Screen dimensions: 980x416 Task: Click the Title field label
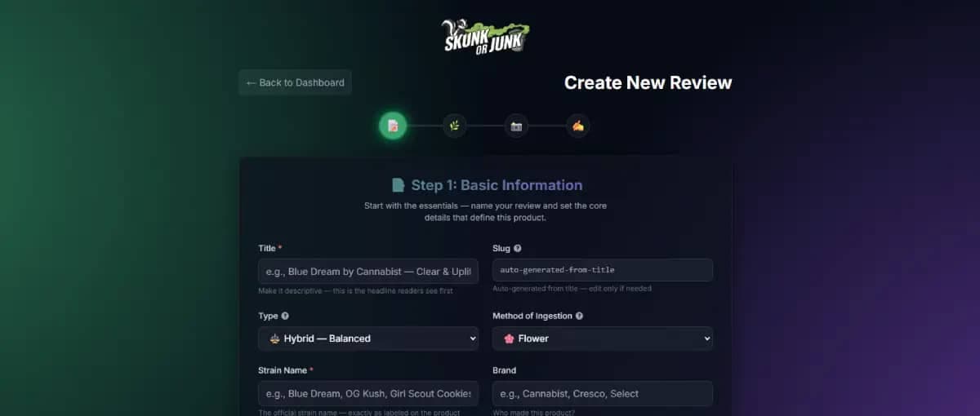[x=267, y=248]
